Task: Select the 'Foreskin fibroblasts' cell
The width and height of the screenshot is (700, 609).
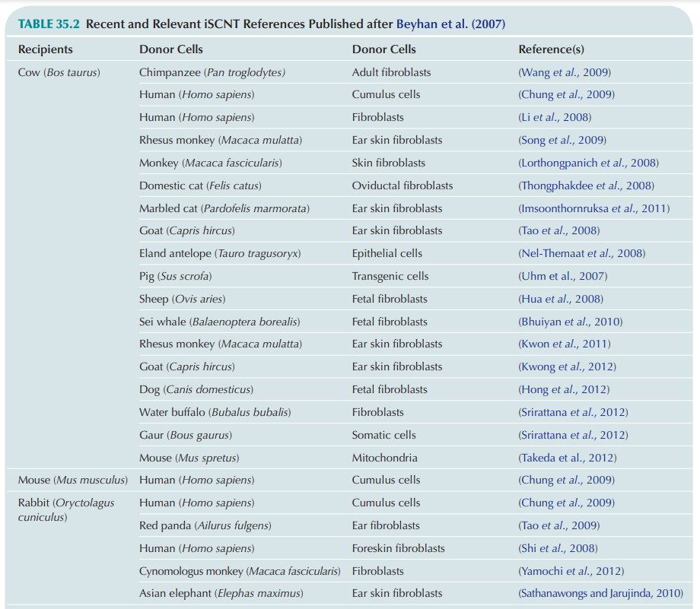Action: 398,548
